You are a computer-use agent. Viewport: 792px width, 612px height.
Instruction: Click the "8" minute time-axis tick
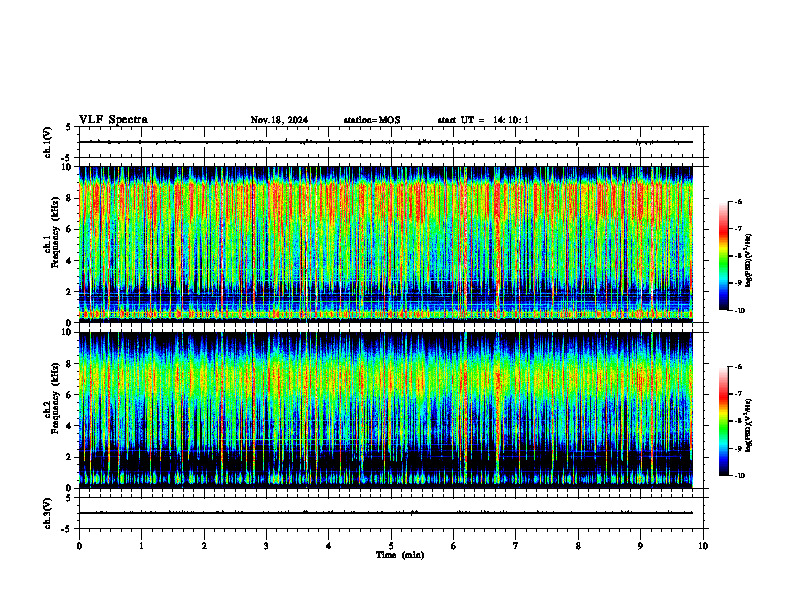(578, 546)
